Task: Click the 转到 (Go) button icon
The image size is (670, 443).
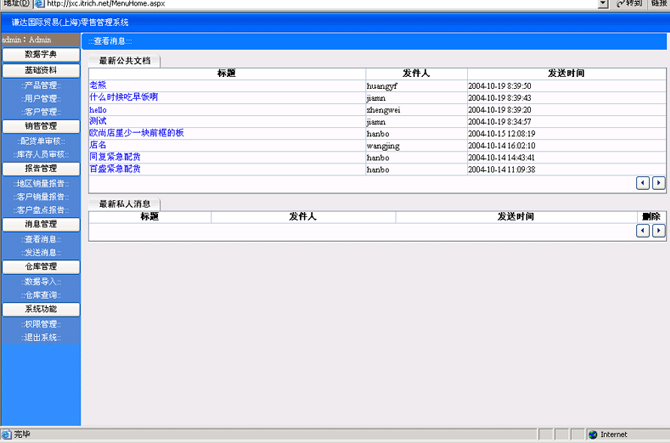Action: [624, 4]
